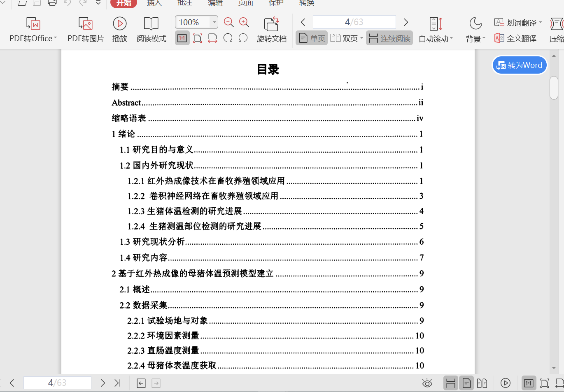Undo the last action
Screen dimensions: 564x392
(68, 3)
